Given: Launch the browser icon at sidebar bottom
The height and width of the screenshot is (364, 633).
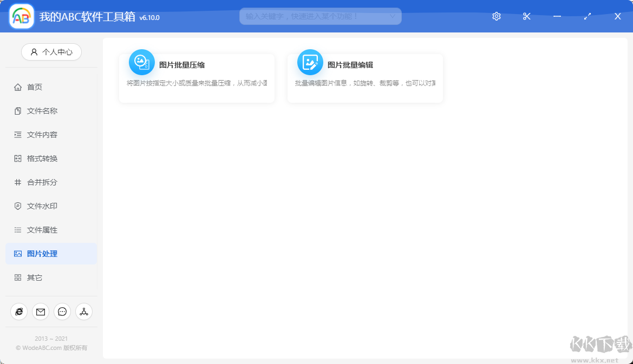Looking at the screenshot, I should 18,312.
